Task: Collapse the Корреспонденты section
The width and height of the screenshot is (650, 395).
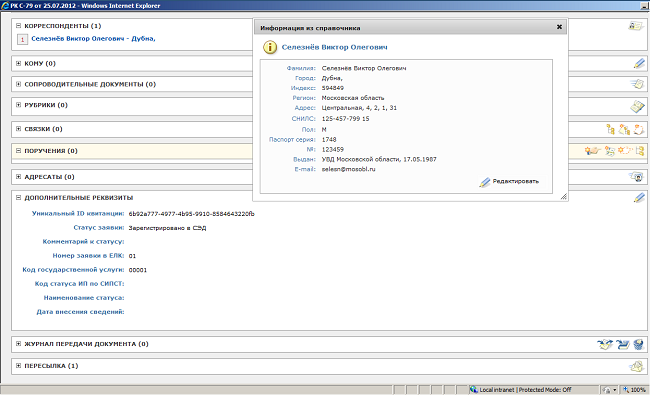Action: pyautogui.click(x=18, y=26)
